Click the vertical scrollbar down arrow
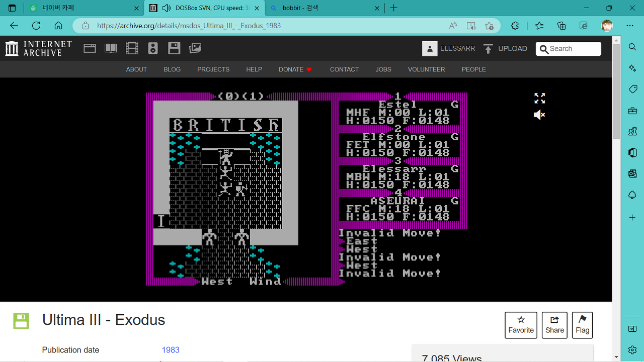The height and width of the screenshot is (362, 644). [616, 357]
